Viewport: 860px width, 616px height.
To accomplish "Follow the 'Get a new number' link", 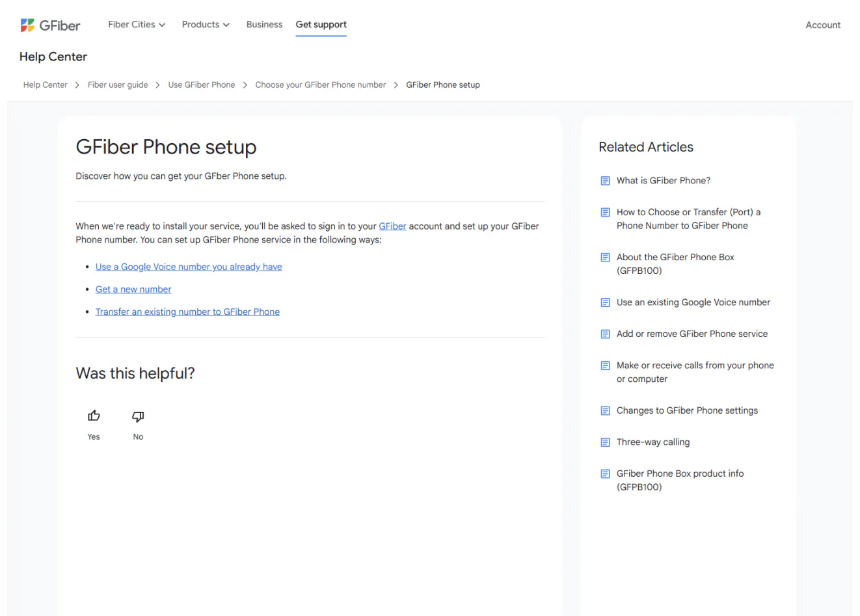I will pos(133,289).
